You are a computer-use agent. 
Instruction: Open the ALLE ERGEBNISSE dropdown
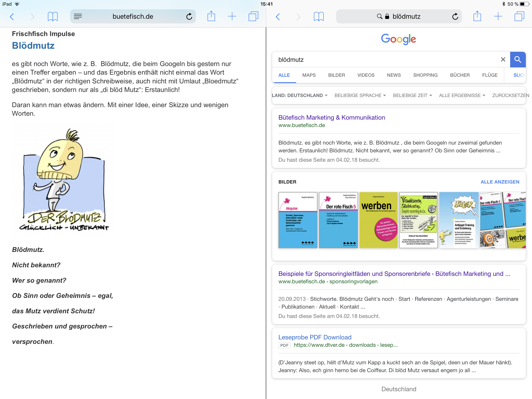(x=462, y=95)
